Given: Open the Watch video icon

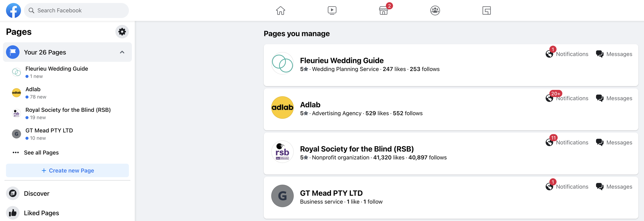Looking at the screenshot, I should coord(332,11).
